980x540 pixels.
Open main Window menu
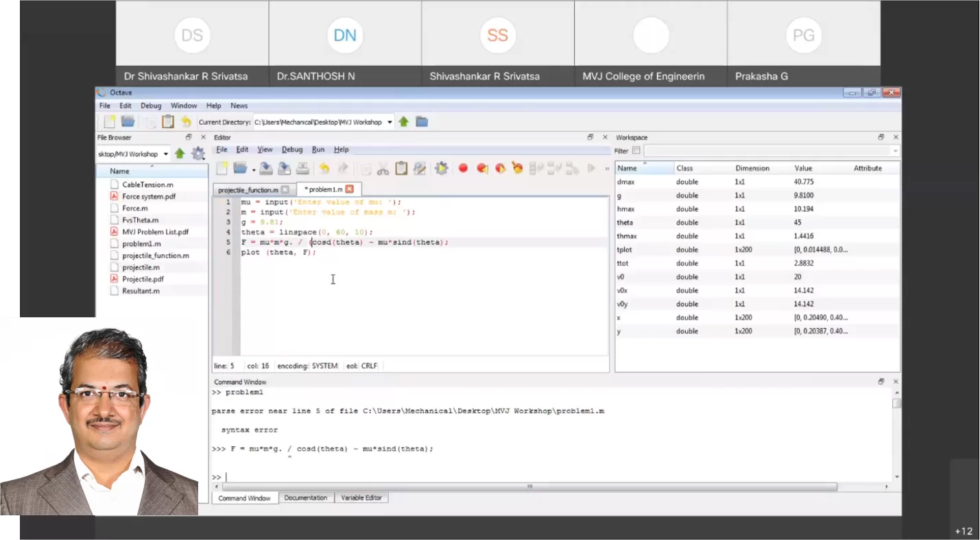(x=184, y=106)
